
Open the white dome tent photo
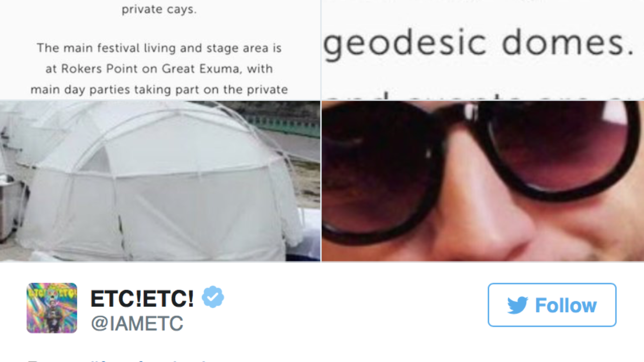click(x=160, y=181)
